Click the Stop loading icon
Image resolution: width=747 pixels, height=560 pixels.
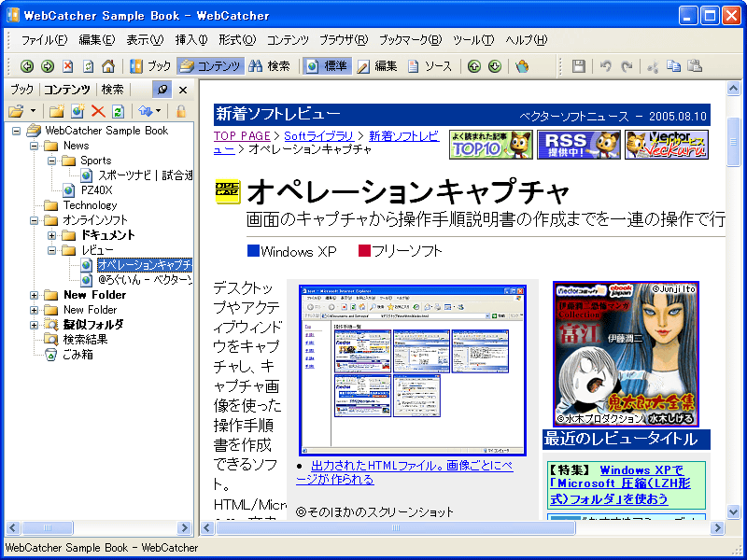(68, 66)
